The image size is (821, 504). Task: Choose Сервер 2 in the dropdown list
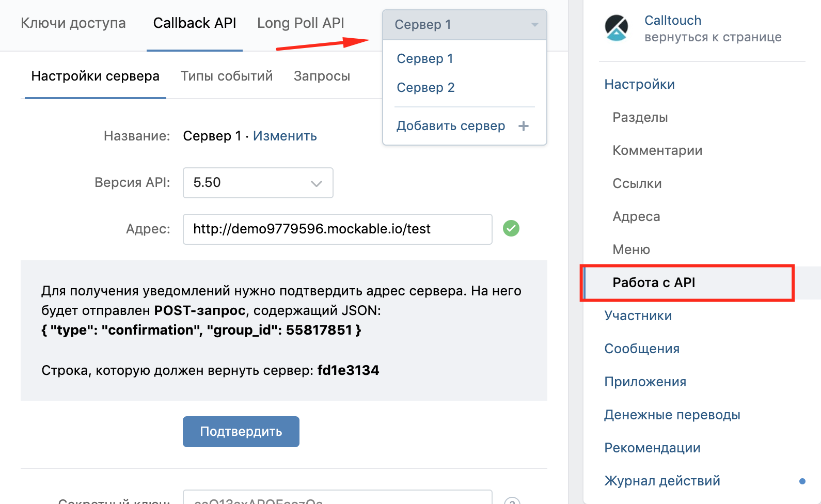425,88
